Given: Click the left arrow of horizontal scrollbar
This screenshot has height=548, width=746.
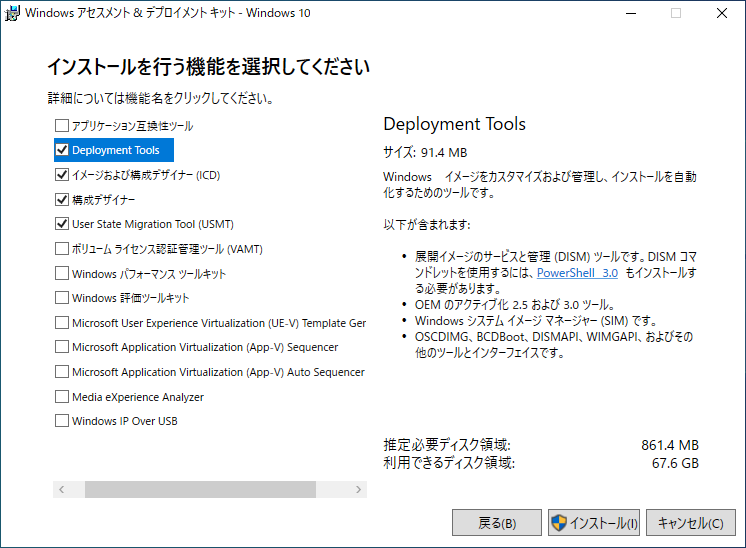Looking at the screenshot, I should (62, 489).
